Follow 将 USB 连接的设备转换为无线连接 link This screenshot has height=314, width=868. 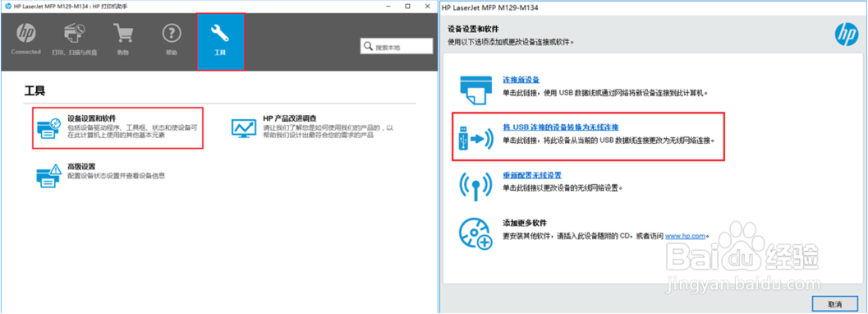(x=560, y=127)
